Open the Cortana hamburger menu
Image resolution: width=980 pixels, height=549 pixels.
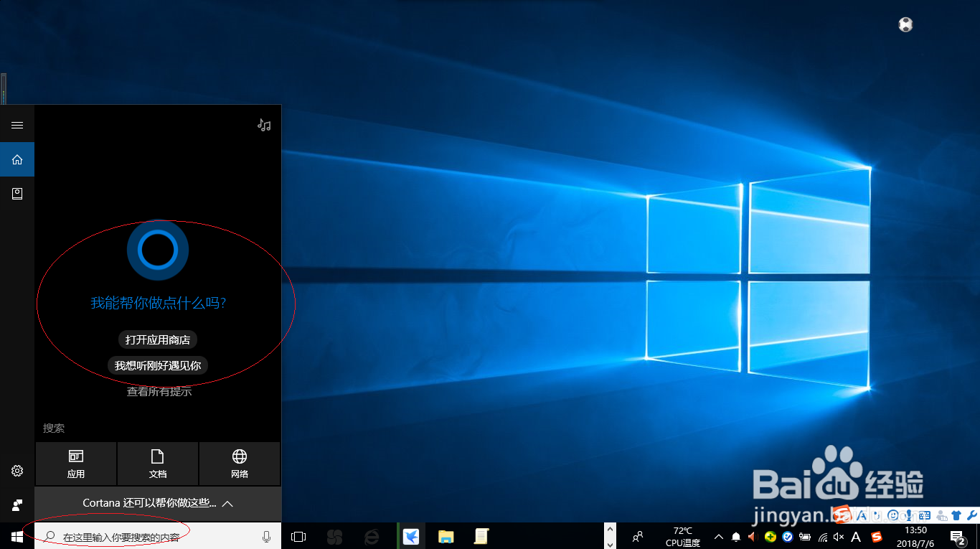[17, 124]
